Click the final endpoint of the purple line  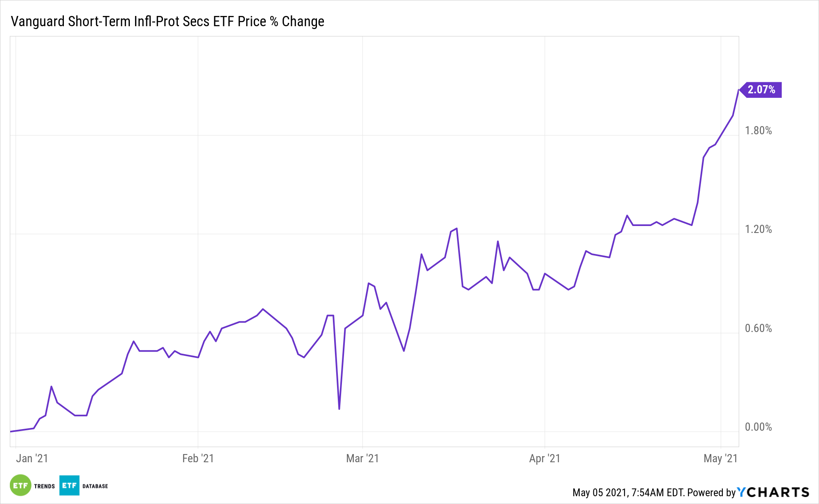coord(738,90)
